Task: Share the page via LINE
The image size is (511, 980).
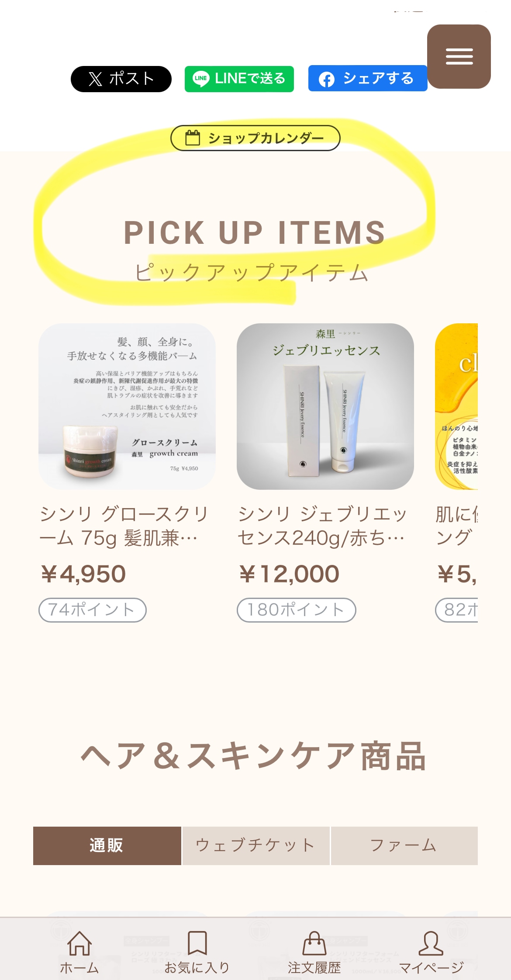Action: (239, 79)
